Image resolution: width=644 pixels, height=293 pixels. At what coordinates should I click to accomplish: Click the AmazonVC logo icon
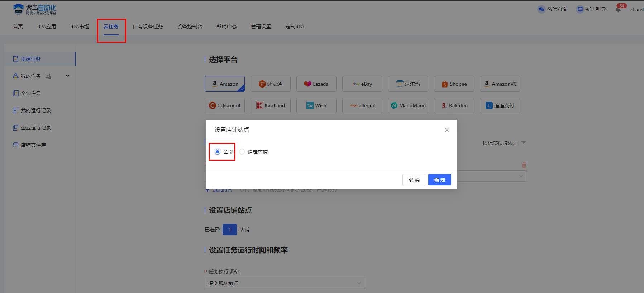click(487, 84)
